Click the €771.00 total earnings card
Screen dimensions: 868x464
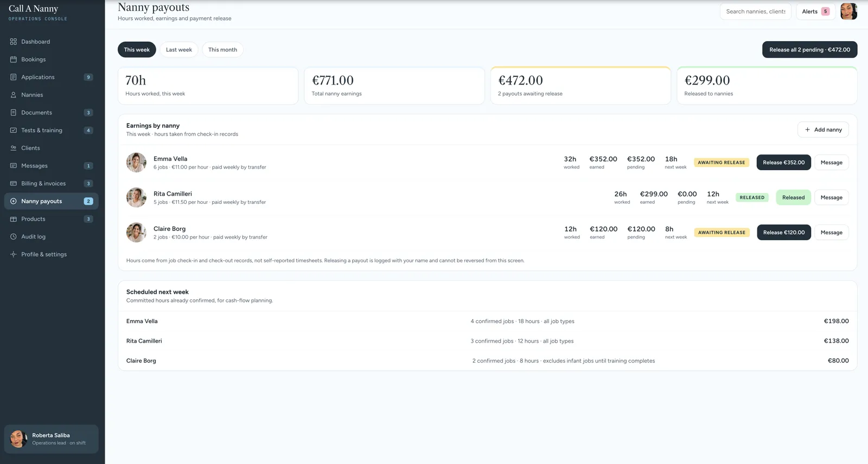[x=394, y=86]
